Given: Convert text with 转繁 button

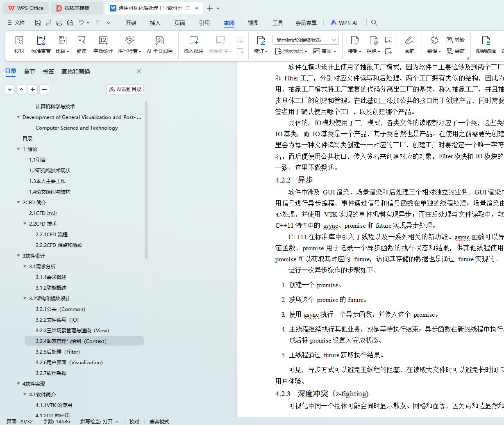Looking at the screenshot, I should (x=456, y=40).
